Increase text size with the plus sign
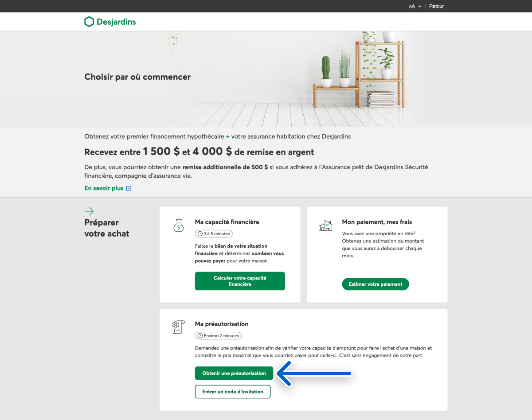 point(420,6)
